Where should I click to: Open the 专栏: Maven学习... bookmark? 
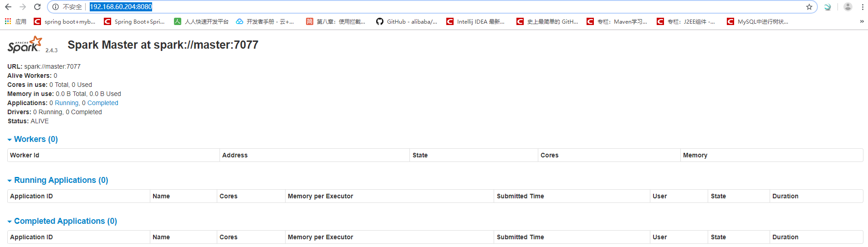(x=617, y=21)
